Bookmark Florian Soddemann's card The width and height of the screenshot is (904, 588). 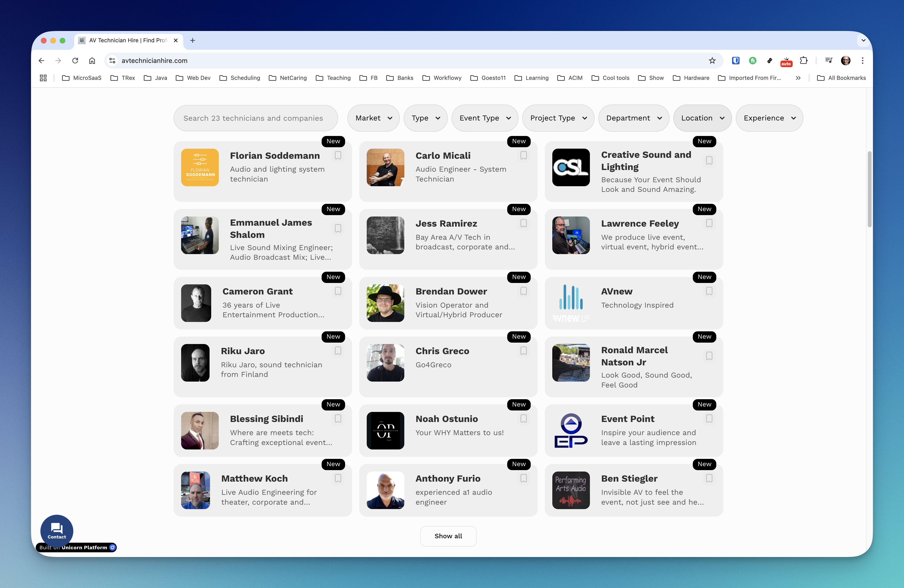338,156
